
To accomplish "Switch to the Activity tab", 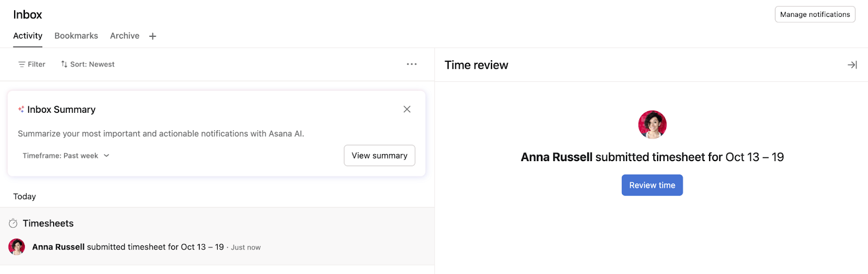I will (x=28, y=36).
